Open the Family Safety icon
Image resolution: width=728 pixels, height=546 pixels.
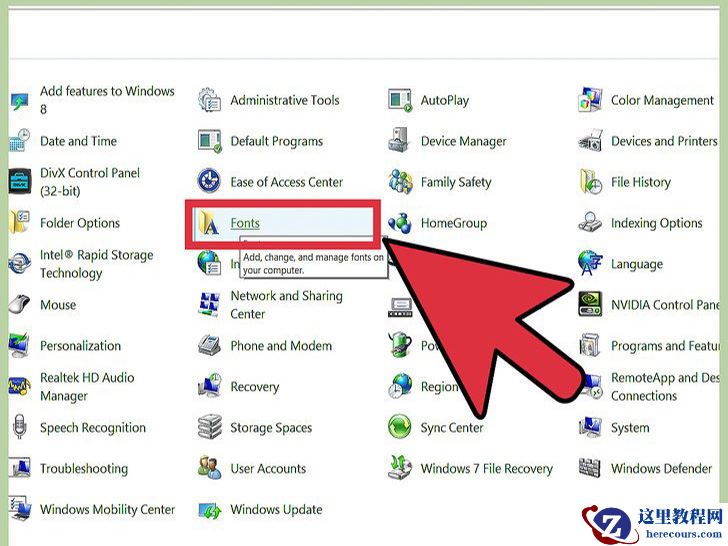tap(400, 182)
